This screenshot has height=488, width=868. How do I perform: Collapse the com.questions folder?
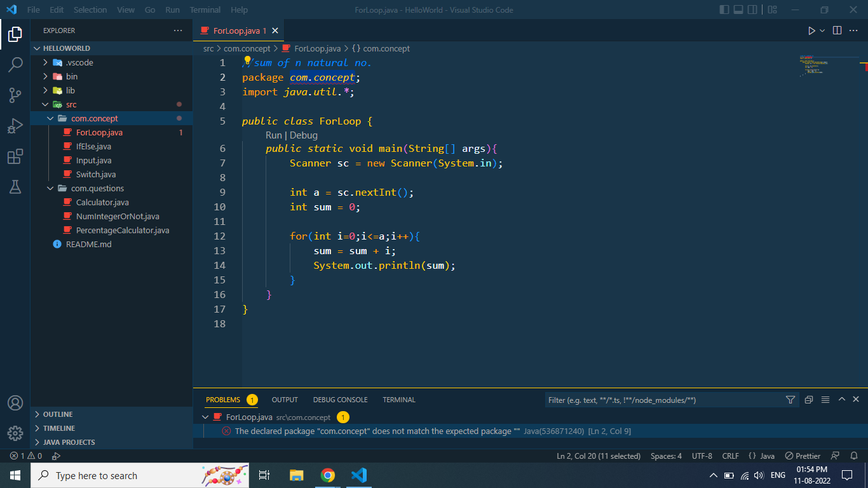click(112, 188)
